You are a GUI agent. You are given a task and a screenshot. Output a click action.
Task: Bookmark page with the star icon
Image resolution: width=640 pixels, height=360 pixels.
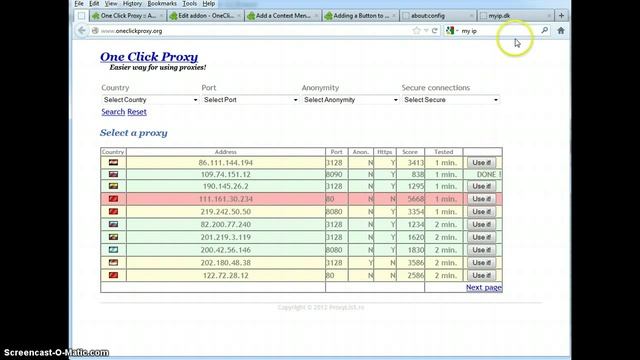pyautogui.click(x=416, y=31)
